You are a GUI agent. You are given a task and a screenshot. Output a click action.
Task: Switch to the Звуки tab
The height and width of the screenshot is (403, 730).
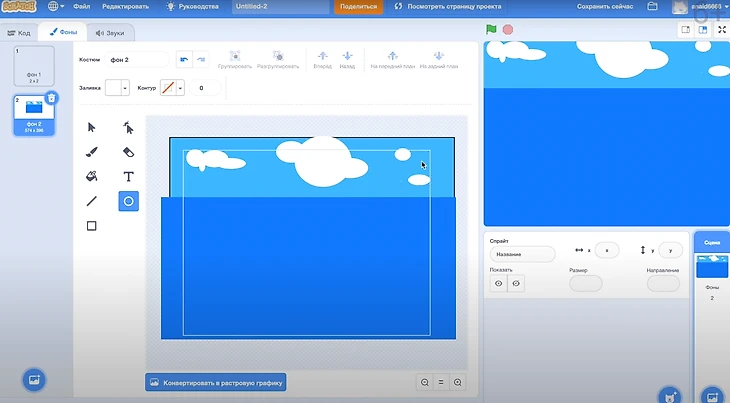click(x=110, y=33)
